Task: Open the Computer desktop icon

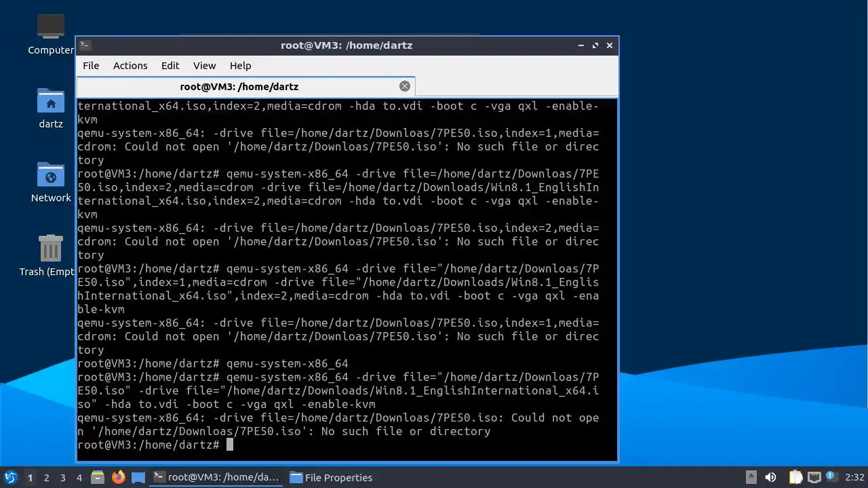Action: 51,34
